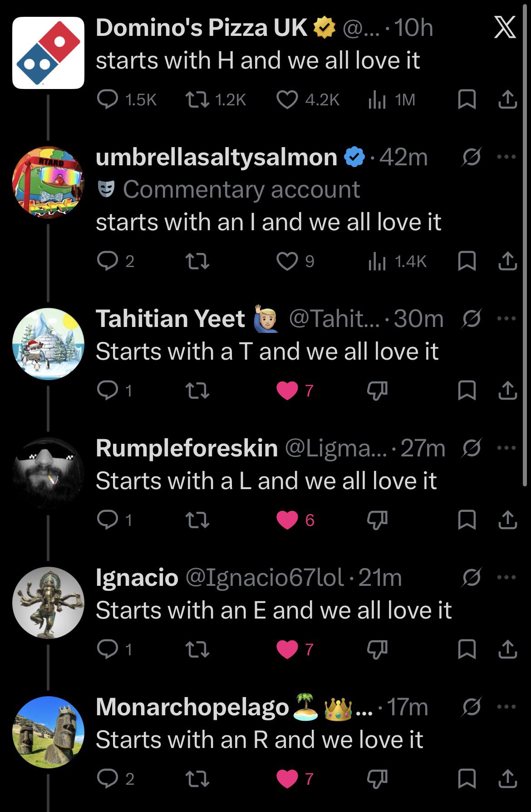
Task: Open more options on Rumpleforeskin's reply
Action: click(x=506, y=448)
